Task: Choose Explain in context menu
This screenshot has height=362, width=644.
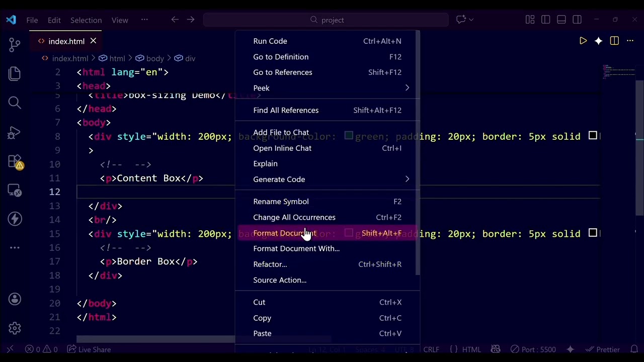Action: pyautogui.click(x=328, y=164)
